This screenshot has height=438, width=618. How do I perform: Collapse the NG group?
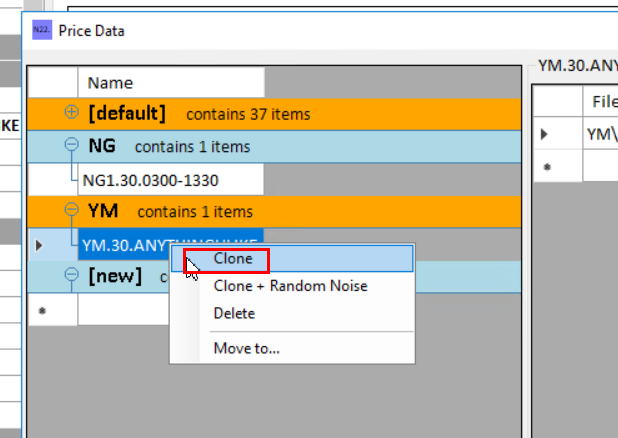click(71, 146)
